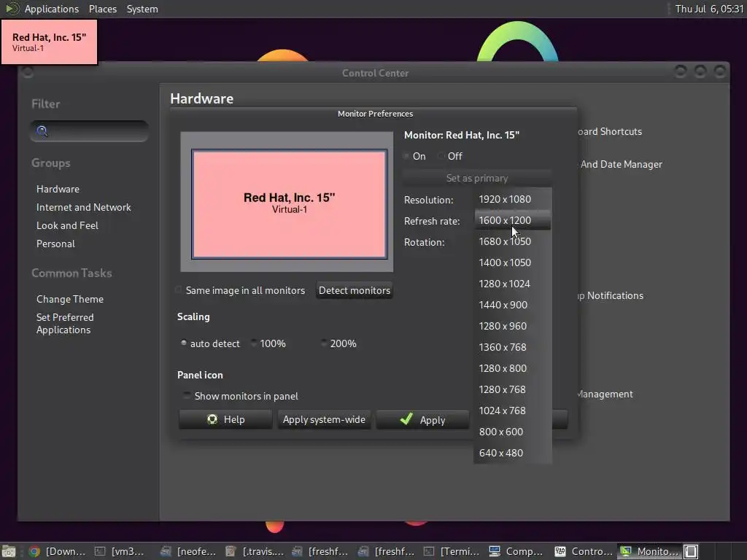
Task: Pick 1280 x 960 resolution
Action: (513, 326)
